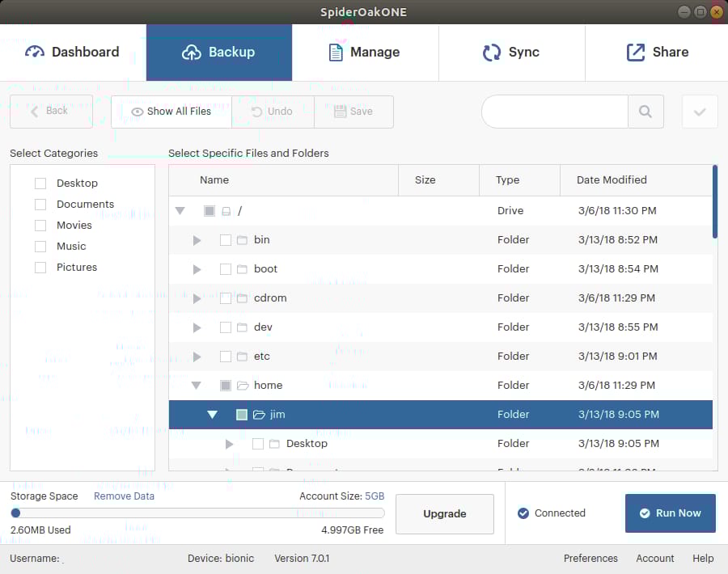Switch to the Sync tab

point(511,53)
